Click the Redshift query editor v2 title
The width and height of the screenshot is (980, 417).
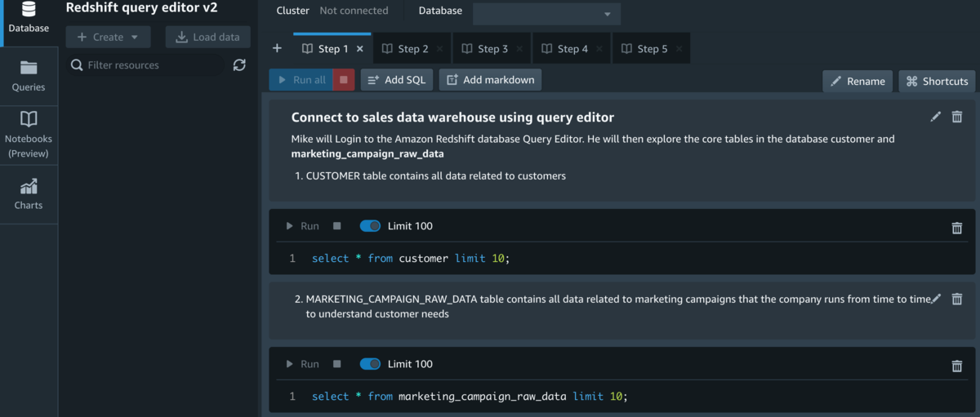(x=141, y=8)
